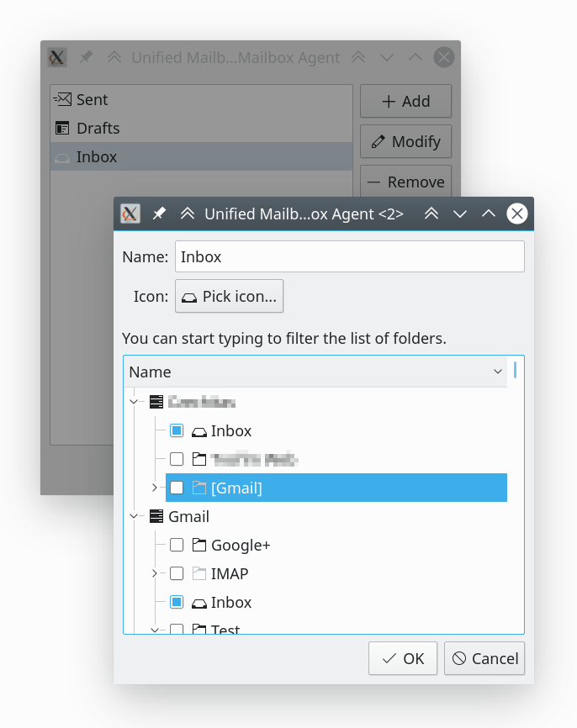Screen dimensions: 577x728
Task: Click tray icon of Inbox under Gmail
Action: click(199, 603)
